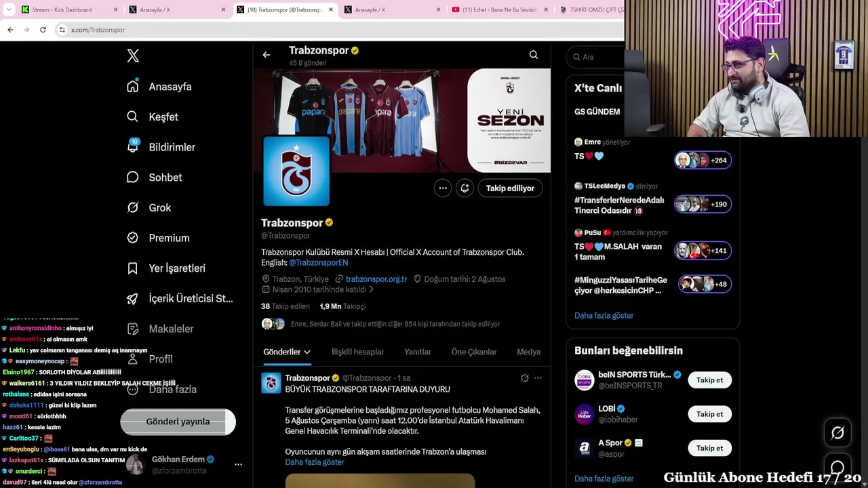Switch to Öne Çıkanlar tab
The width and height of the screenshot is (868, 488).
click(474, 352)
